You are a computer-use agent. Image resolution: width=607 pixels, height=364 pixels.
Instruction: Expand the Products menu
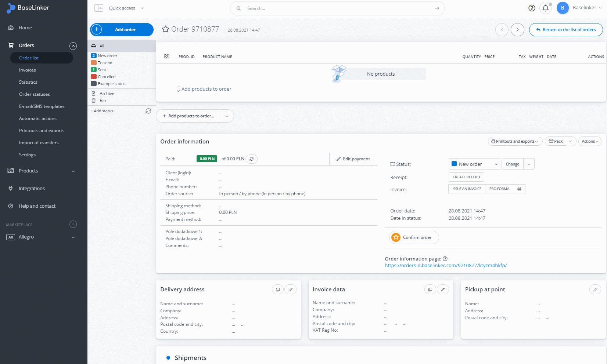pyautogui.click(x=73, y=171)
